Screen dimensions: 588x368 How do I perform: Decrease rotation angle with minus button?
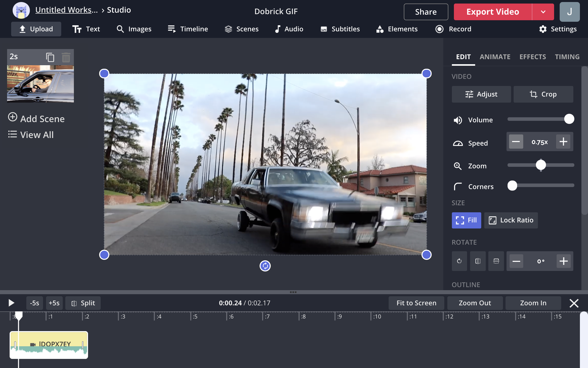click(x=516, y=261)
